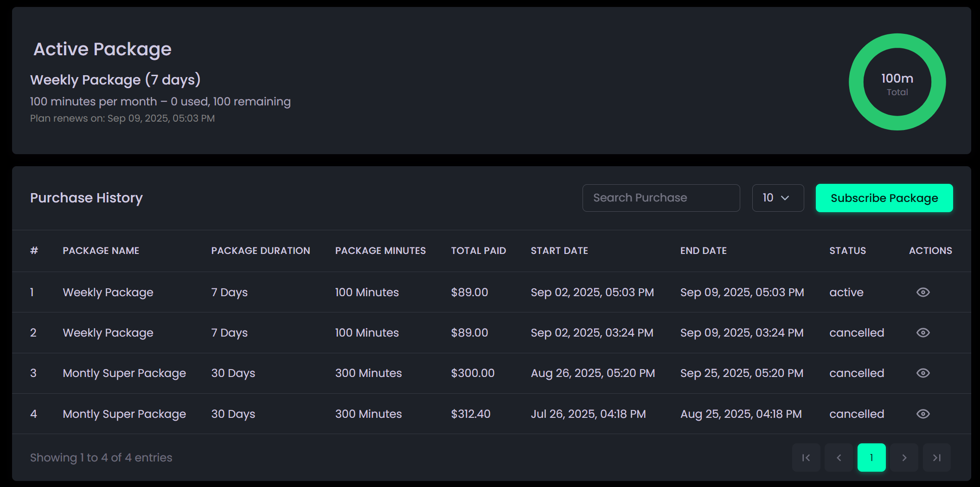Open the entries-per-page dropdown showing 10

coord(778,198)
